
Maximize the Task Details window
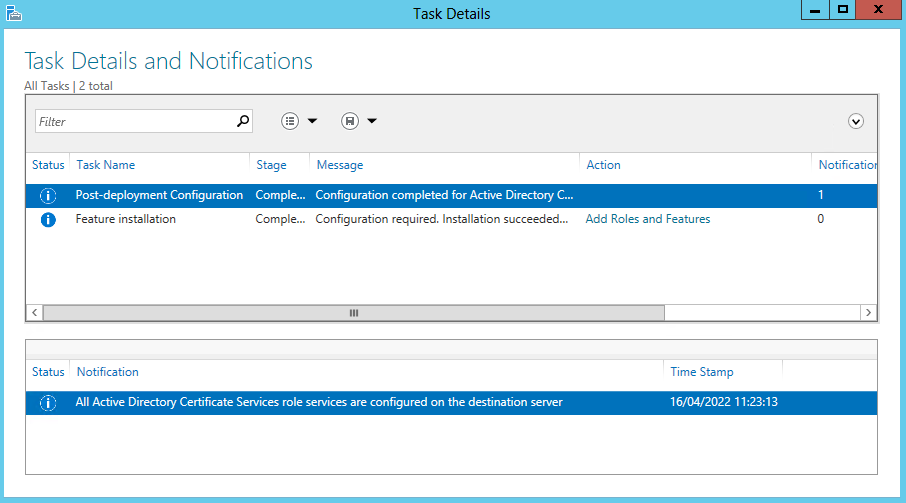click(x=842, y=10)
